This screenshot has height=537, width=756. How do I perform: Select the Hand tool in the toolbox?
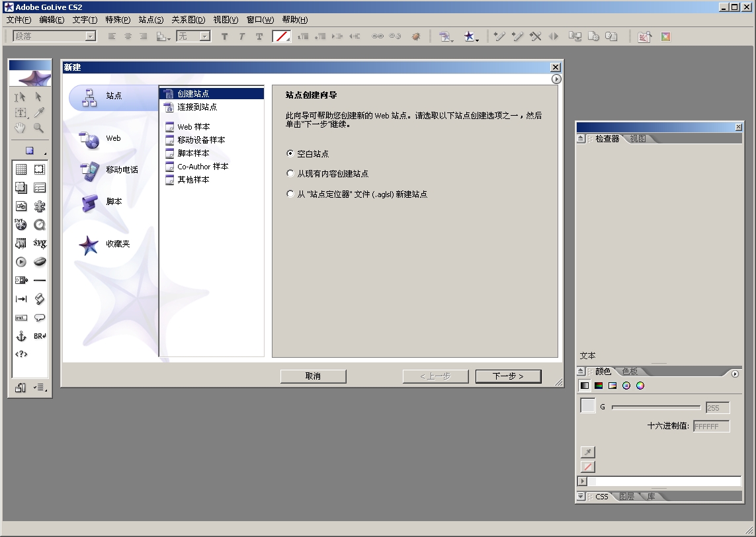point(21,128)
